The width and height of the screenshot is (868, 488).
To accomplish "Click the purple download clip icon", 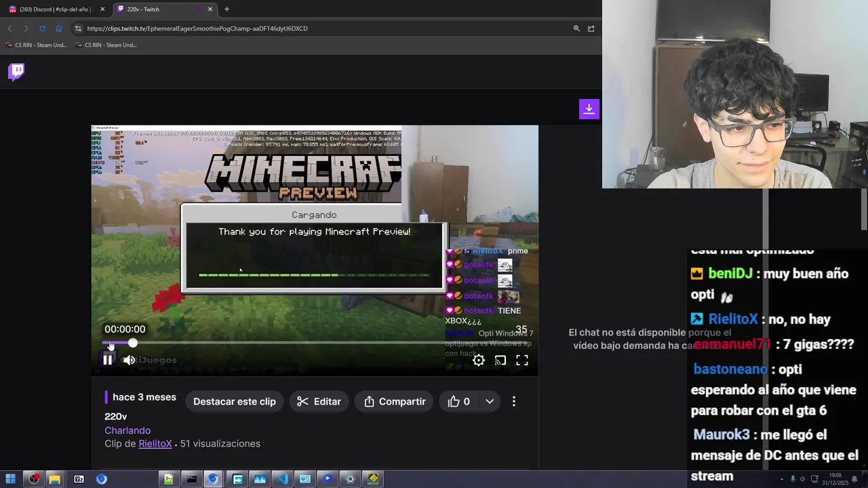I will tap(589, 109).
